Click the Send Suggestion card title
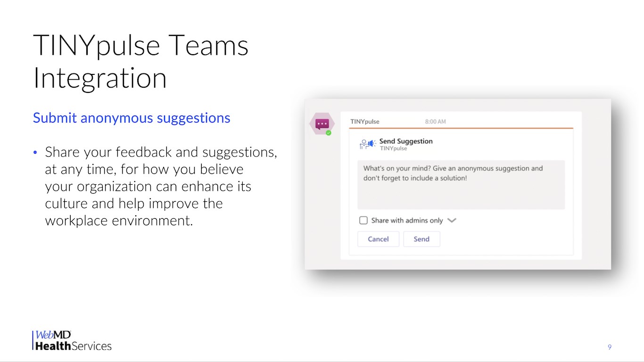This screenshot has height=362, width=644. click(406, 141)
